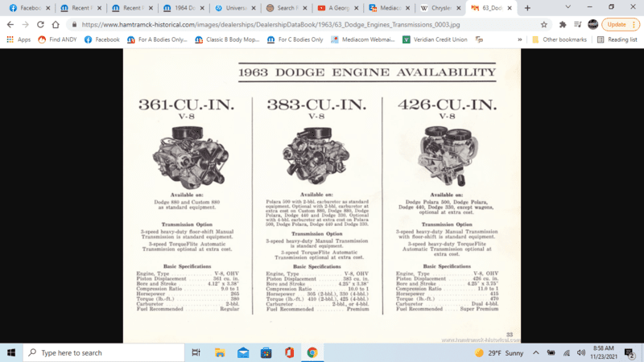This screenshot has height=362, width=644.
Task: Open the Apps shortcut in bookmarks bar
Action: 19,39
